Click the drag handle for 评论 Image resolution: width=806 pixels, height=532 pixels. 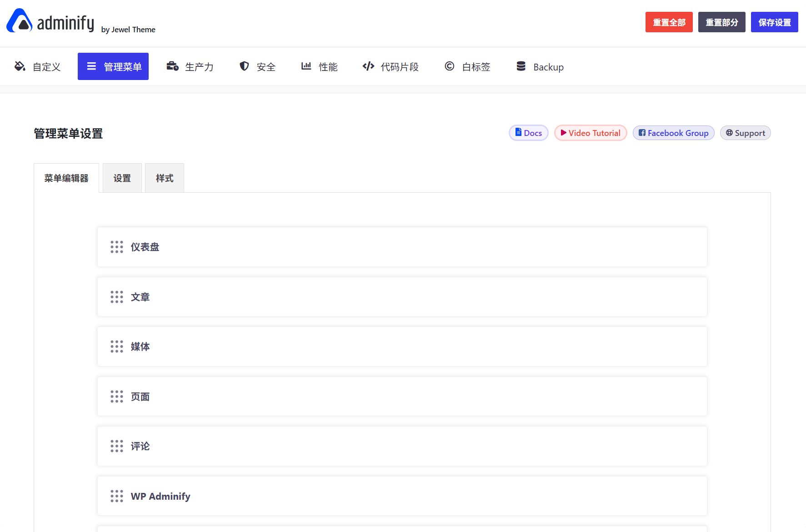click(117, 446)
